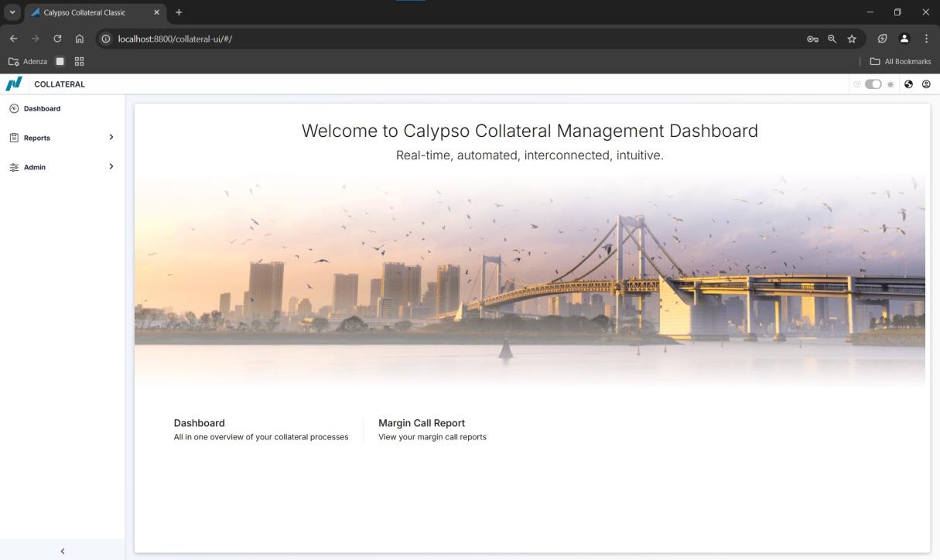Click the Calypso logo in the app header
940x560 pixels.
(x=14, y=84)
